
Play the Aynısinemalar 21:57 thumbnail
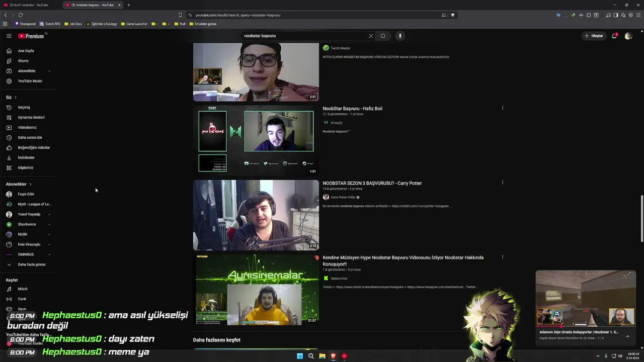coord(256,289)
